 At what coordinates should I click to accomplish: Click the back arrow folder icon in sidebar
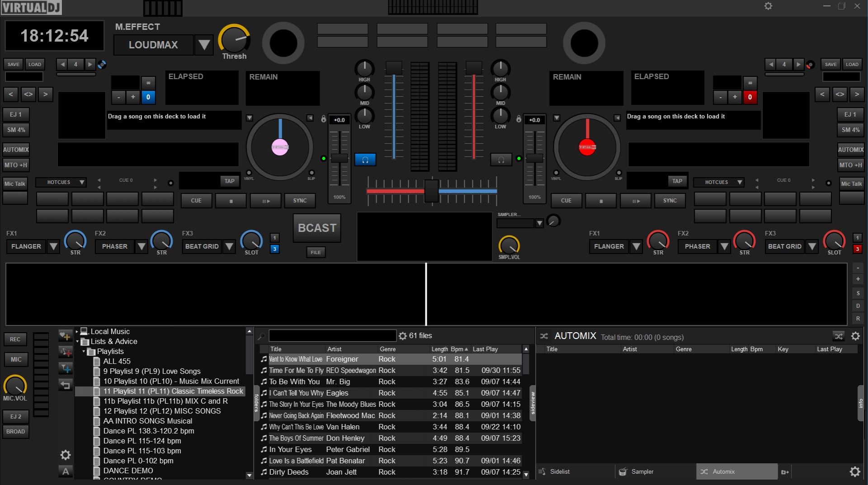click(x=66, y=385)
